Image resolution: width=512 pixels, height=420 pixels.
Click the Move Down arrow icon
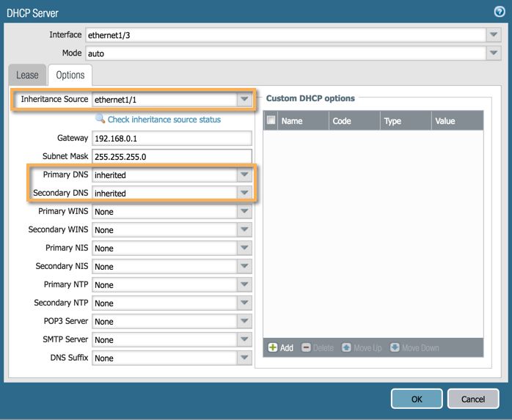395,347
